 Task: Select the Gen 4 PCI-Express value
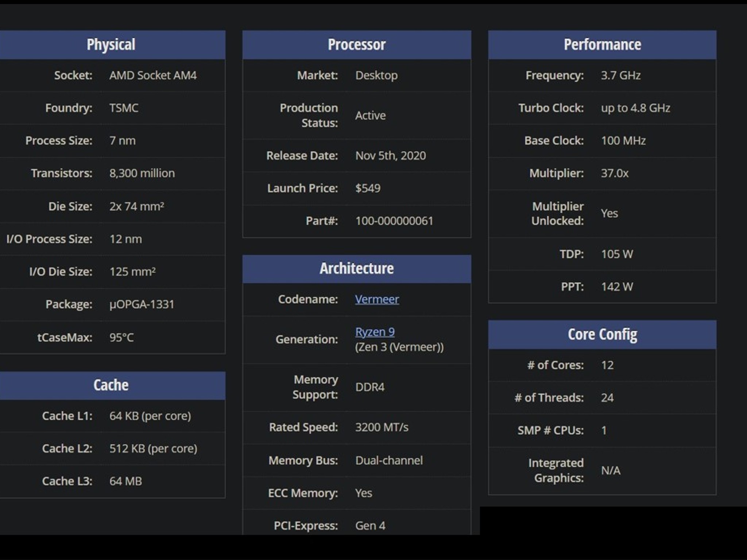point(370,525)
